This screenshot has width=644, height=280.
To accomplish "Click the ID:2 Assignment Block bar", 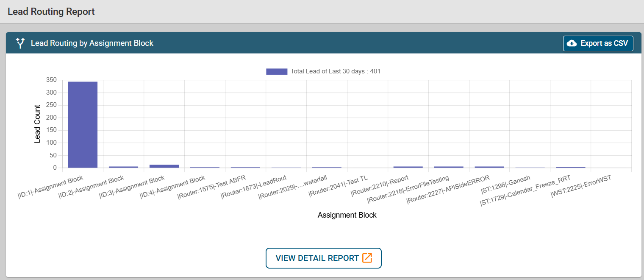I will (x=123, y=167).
